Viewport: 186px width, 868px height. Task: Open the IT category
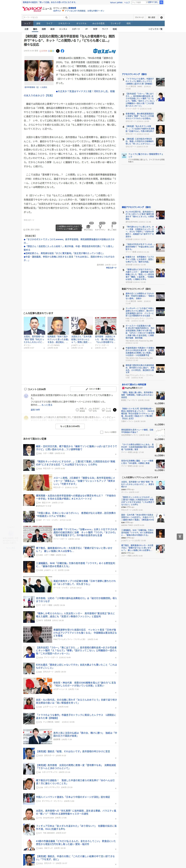(86, 29)
